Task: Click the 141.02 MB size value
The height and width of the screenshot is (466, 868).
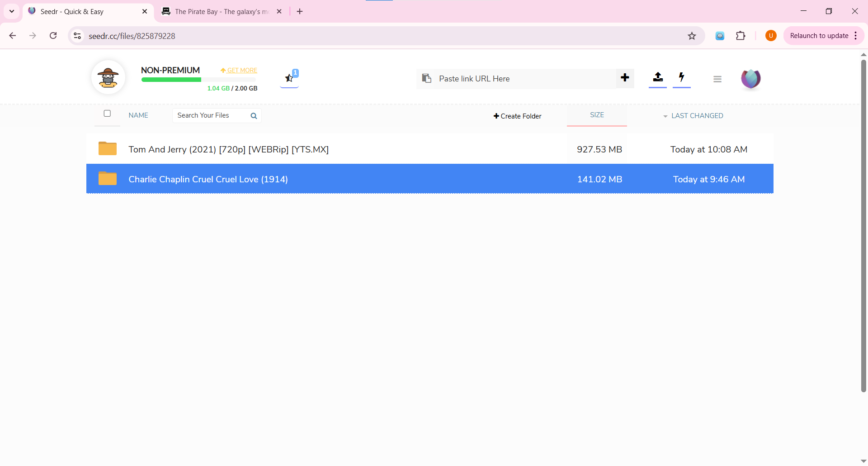Action: 599,179
